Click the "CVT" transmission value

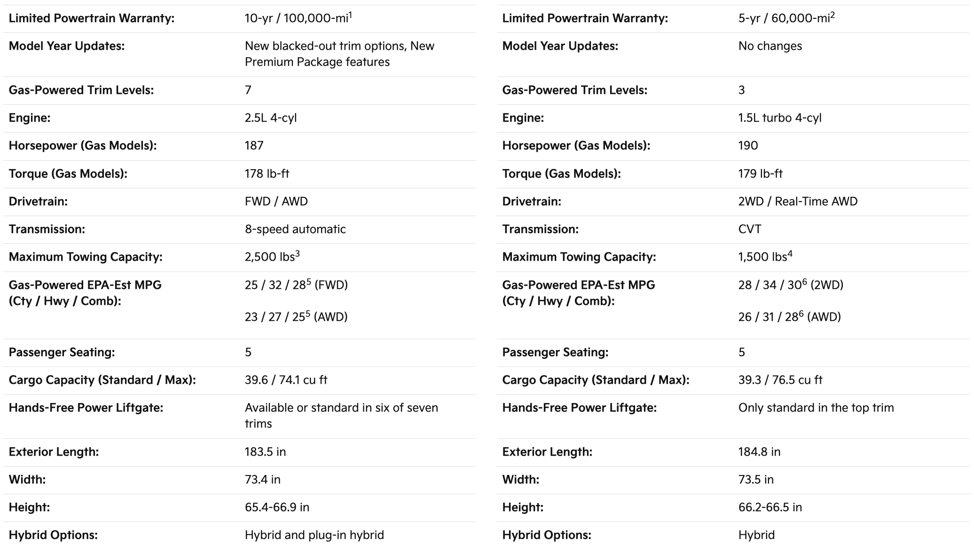(x=750, y=229)
